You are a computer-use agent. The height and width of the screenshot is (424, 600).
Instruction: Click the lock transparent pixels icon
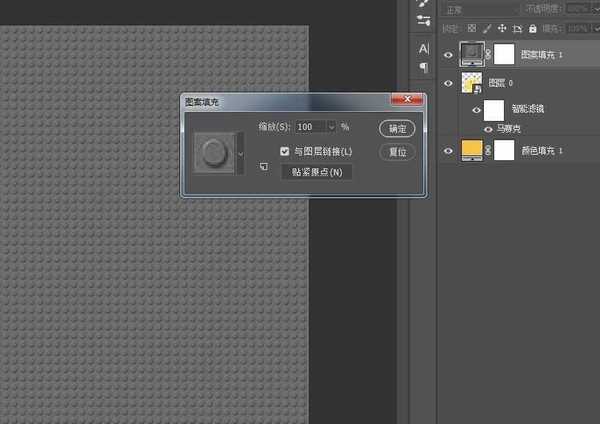tap(469, 29)
